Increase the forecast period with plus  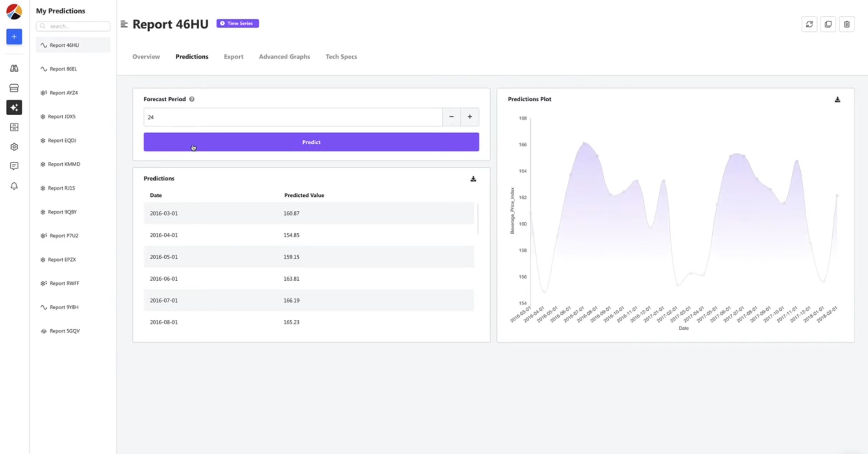pos(470,117)
